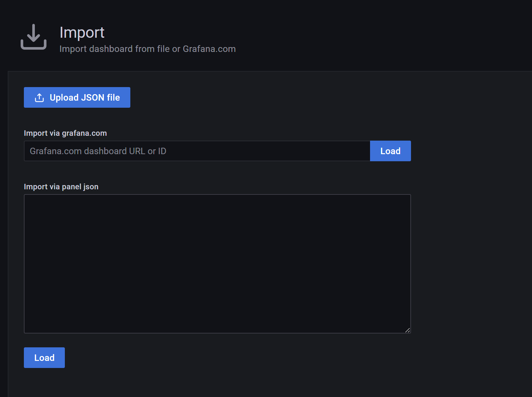This screenshot has width=532, height=397.
Task: Click the Import page download icon
Action: 34,37
